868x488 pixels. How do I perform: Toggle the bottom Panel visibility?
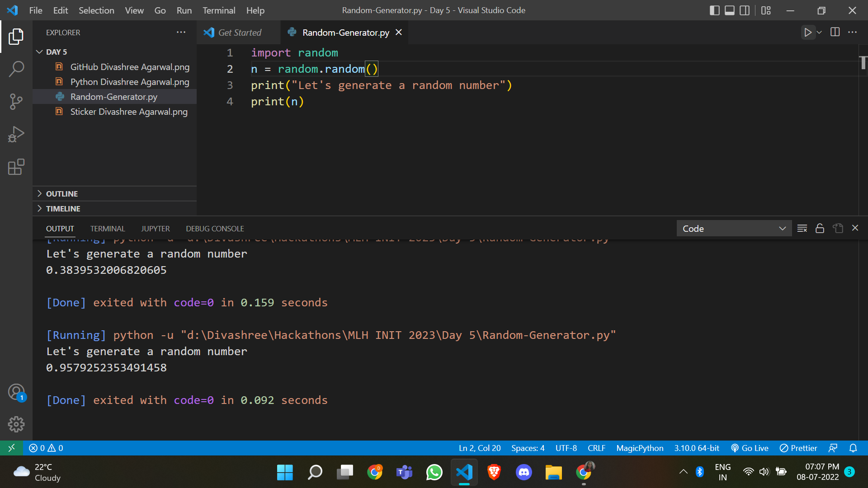[729, 10]
